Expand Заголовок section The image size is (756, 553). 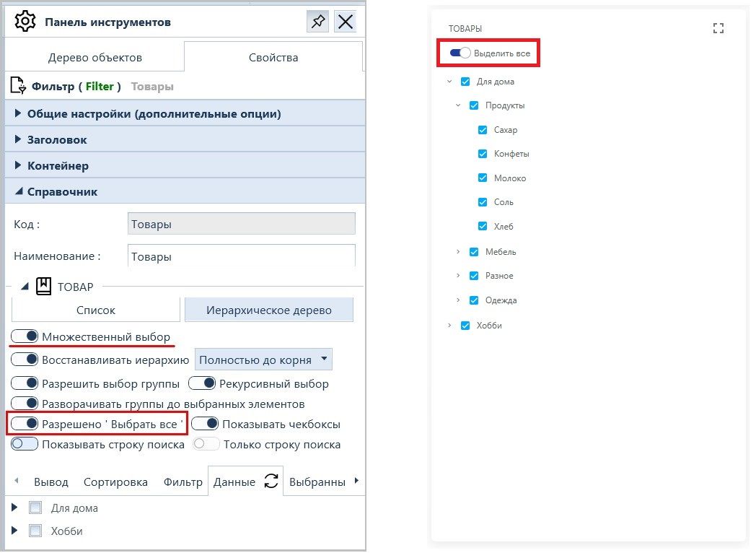coord(185,139)
